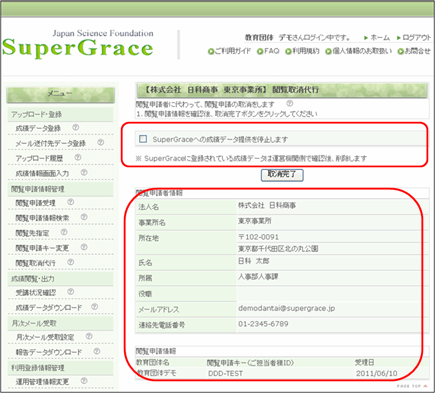The height and width of the screenshot is (393, 435).
Task: Click help icon beside 閲覧先指定
Action: 64,232
